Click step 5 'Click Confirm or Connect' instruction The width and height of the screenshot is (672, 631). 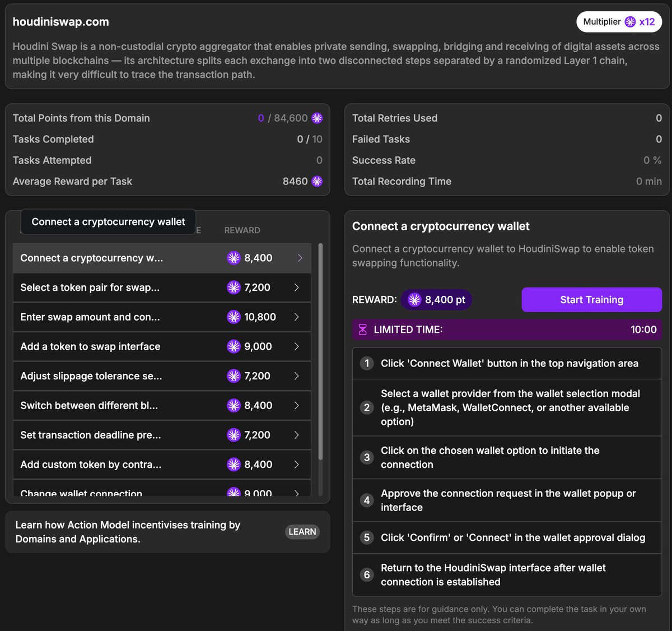[x=507, y=537]
